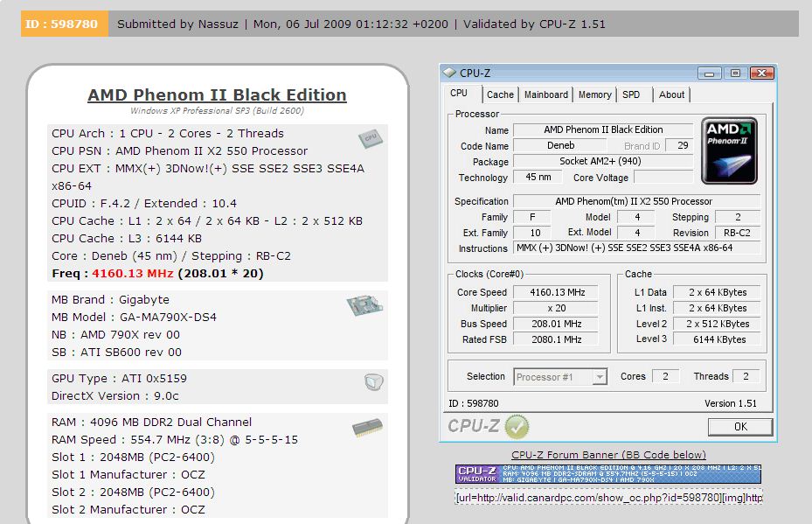Image resolution: width=812 pixels, height=524 pixels.
Task: Click the Slot 2 : 2048MB (PC2-6400) line
Action: pyautogui.click(x=133, y=493)
